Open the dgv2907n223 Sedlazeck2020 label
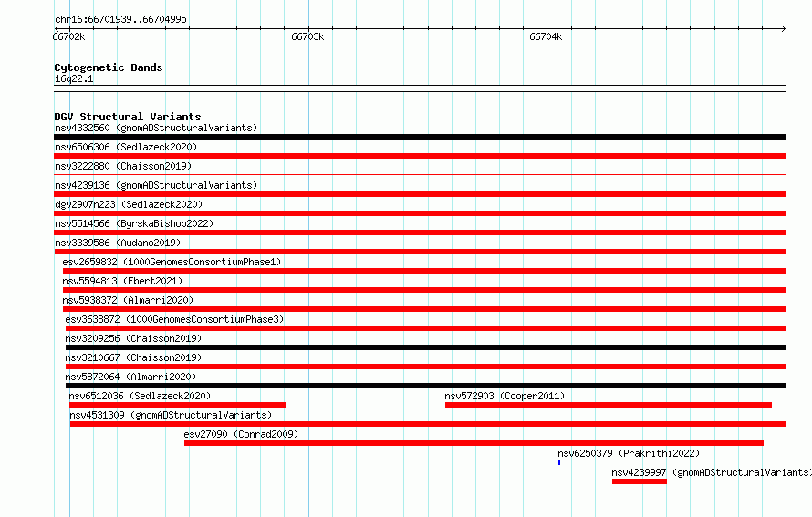Viewport: 812px width, 517px height. coord(129,204)
